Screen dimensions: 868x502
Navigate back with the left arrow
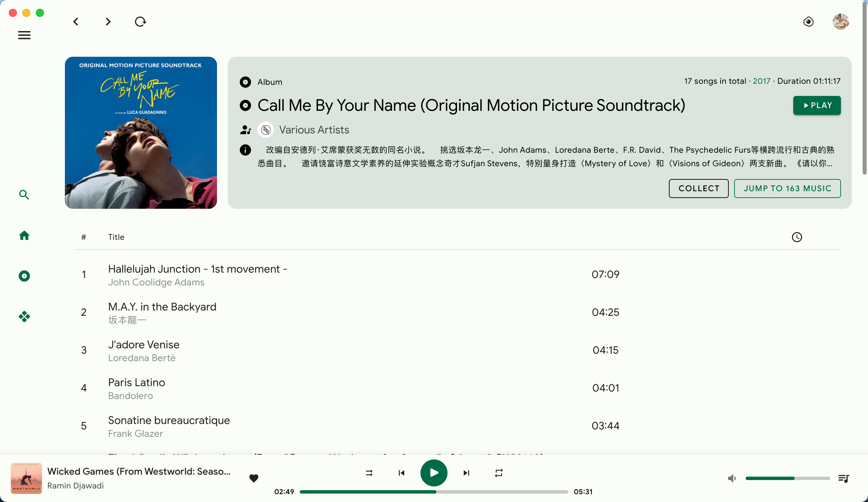tap(76, 22)
